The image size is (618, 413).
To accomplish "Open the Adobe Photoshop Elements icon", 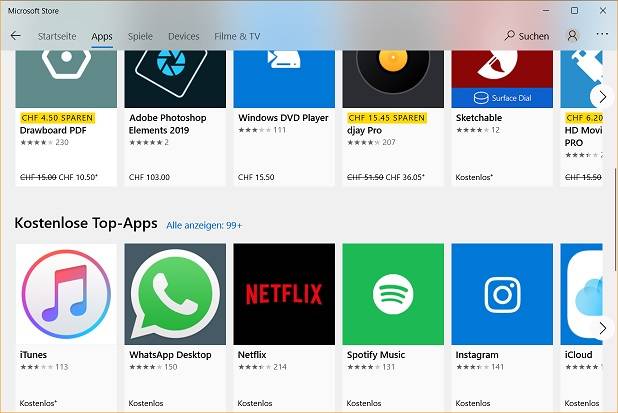I will (x=175, y=79).
